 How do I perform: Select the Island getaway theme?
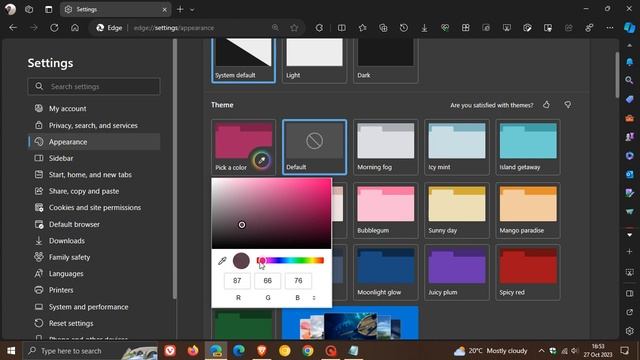pyautogui.click(x=528, y=147)
